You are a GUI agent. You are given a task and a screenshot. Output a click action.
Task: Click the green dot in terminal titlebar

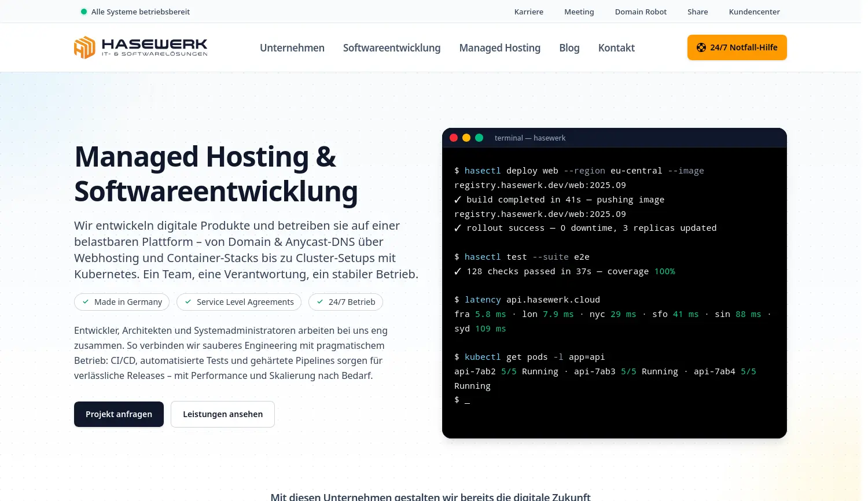click(479, 138)
